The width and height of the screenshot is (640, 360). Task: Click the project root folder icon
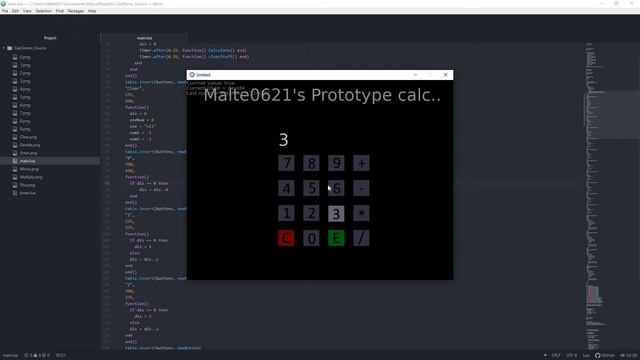pos(10,48)
